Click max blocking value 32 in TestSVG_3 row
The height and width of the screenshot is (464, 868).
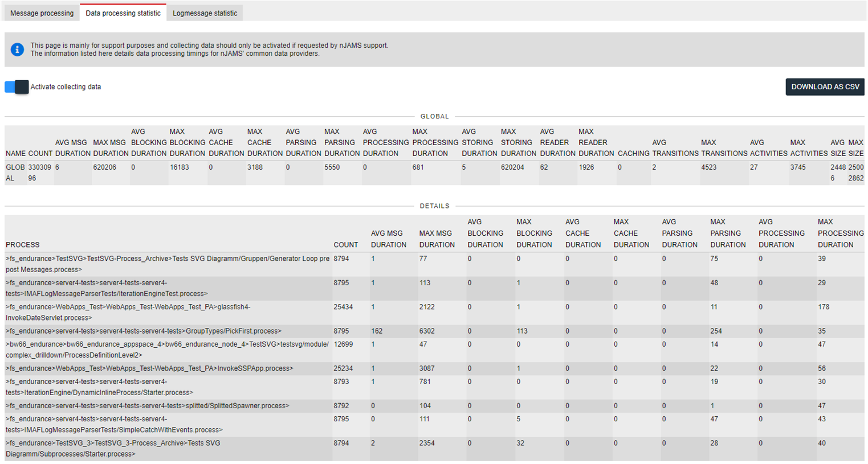520,443
